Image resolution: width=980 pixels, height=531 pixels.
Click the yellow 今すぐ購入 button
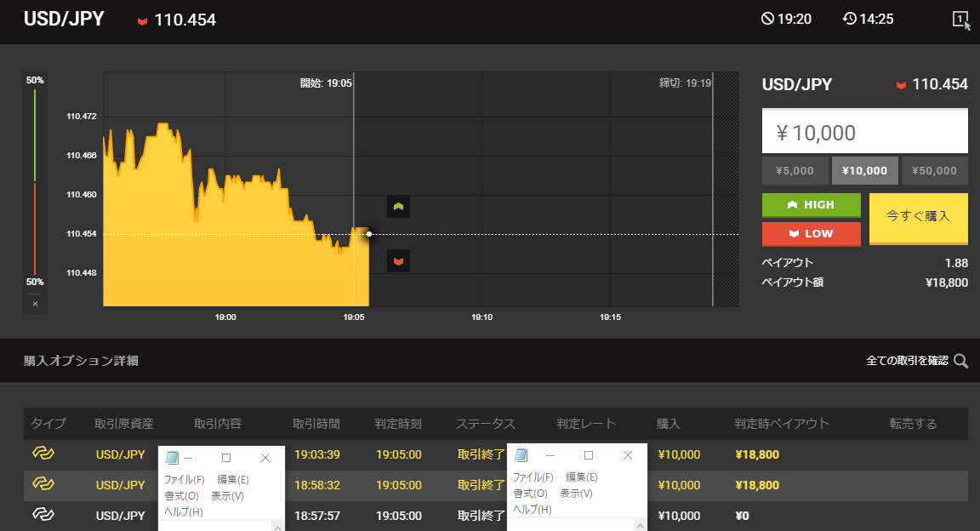point(918,218)
